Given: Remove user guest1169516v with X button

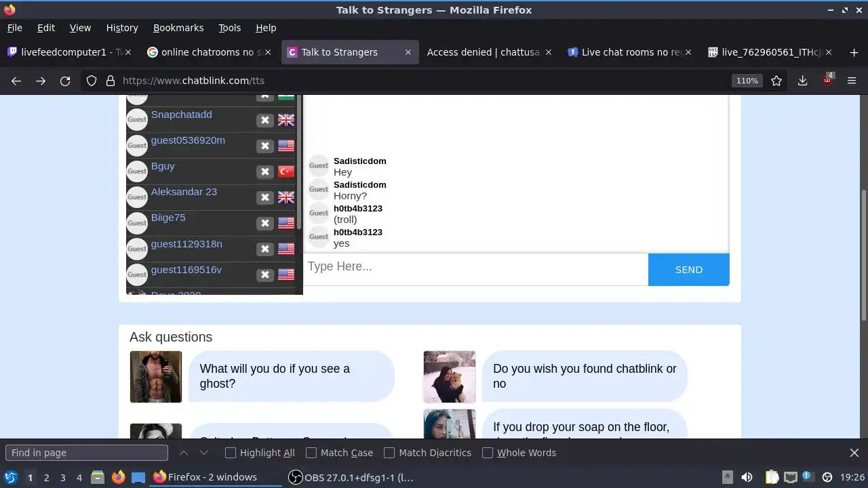Looking at the screenshot, I should pyautogui.click(x=265, y=274).
